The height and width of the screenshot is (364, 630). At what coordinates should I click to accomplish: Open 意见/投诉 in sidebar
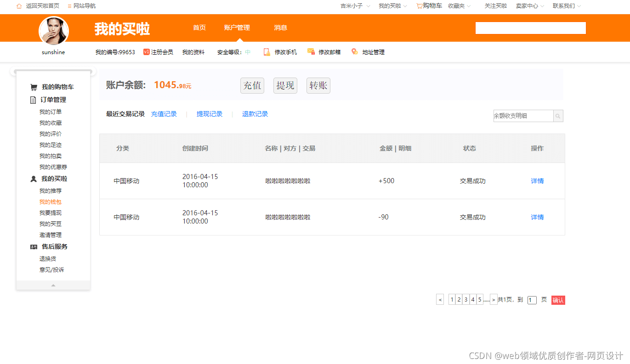click(x=52, y=270)
